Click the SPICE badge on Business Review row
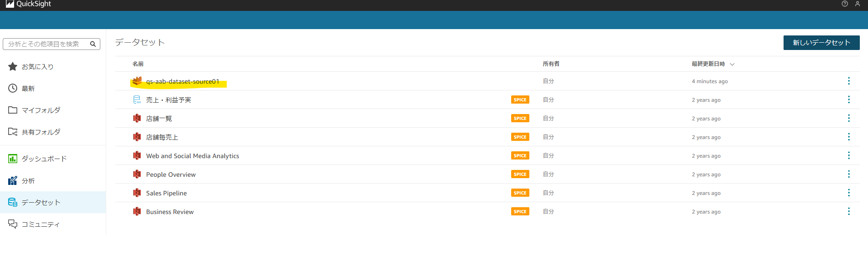The height and width of the screenshot is (269, 868). tap(520, 211)
